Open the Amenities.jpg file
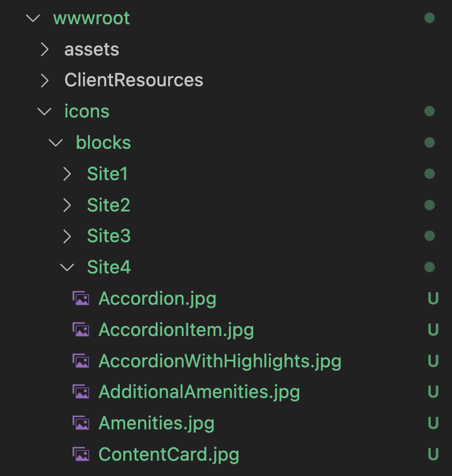 click(x=156, y=423)
